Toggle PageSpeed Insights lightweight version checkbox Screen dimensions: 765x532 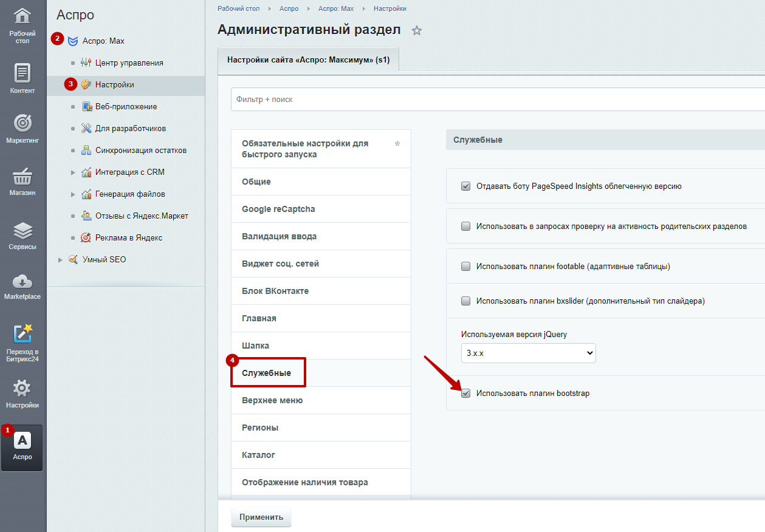(466, 186)
